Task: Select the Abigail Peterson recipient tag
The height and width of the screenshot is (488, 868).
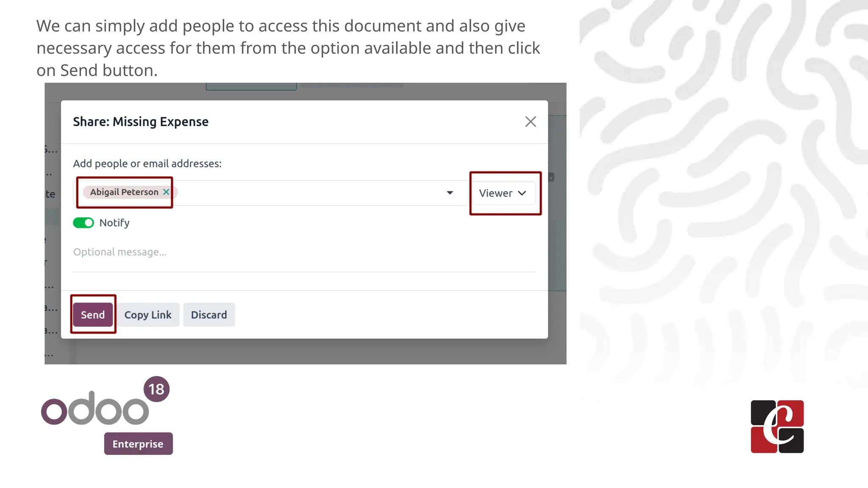Action: (x=124, y=192)
